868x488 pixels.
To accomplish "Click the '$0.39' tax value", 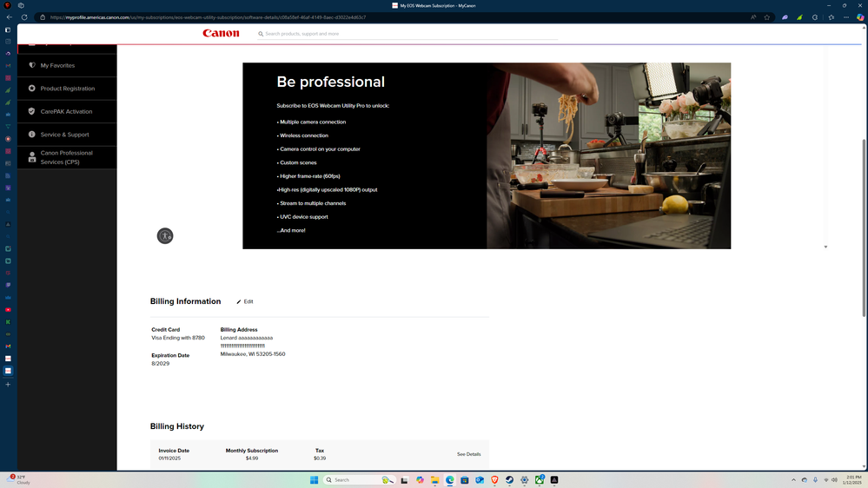I will pyautogui.click(x=320, y=458).
